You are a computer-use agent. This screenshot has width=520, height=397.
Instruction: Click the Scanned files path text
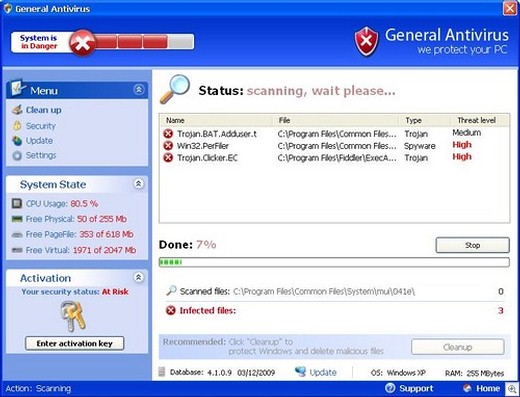pos(324,292)
